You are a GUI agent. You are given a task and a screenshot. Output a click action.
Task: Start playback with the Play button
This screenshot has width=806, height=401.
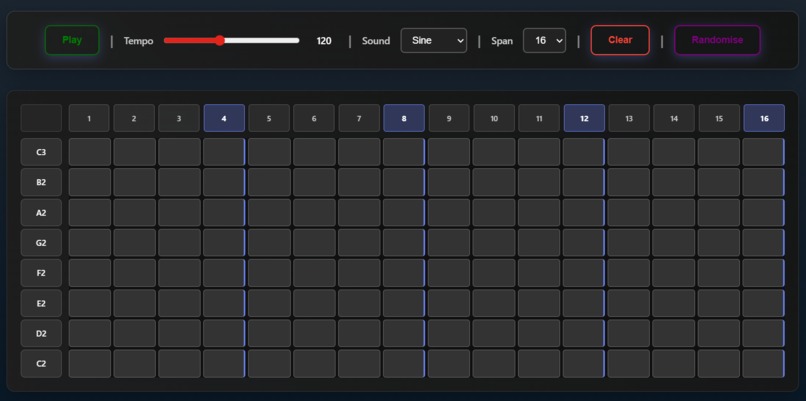tap(72, 40)
